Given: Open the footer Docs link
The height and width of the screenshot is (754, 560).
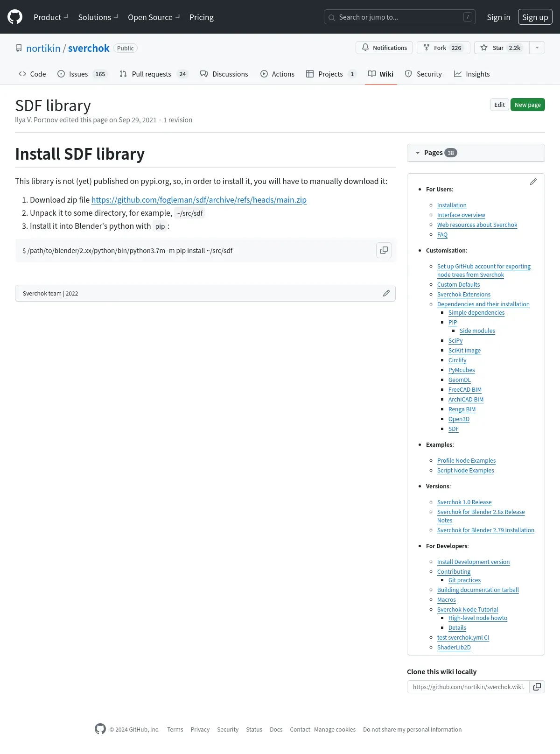Looking at the screenshot, I should [x=276, y=729].
